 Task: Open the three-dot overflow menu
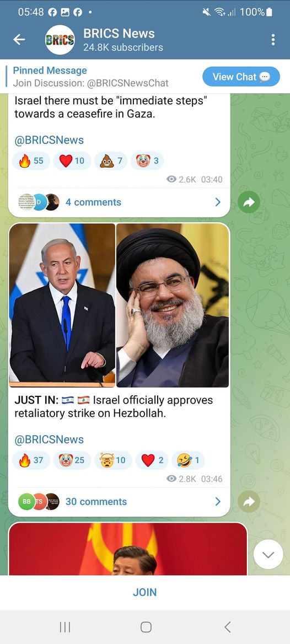[x=273, y=40]
